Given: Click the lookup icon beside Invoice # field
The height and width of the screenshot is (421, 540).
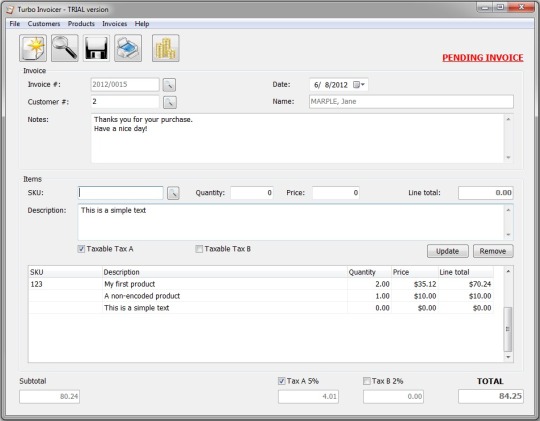Looking at the screenshot, I should click(169, 85).
